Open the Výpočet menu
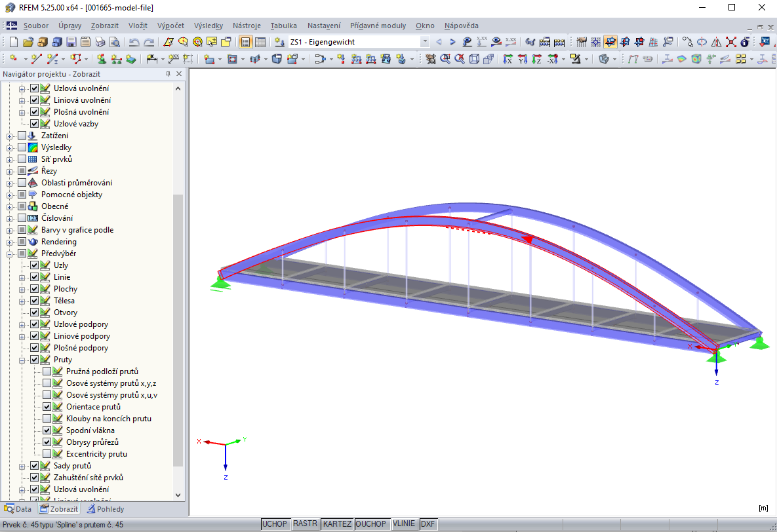The width and height of the screenshot is (777, 532). [170, 26]
